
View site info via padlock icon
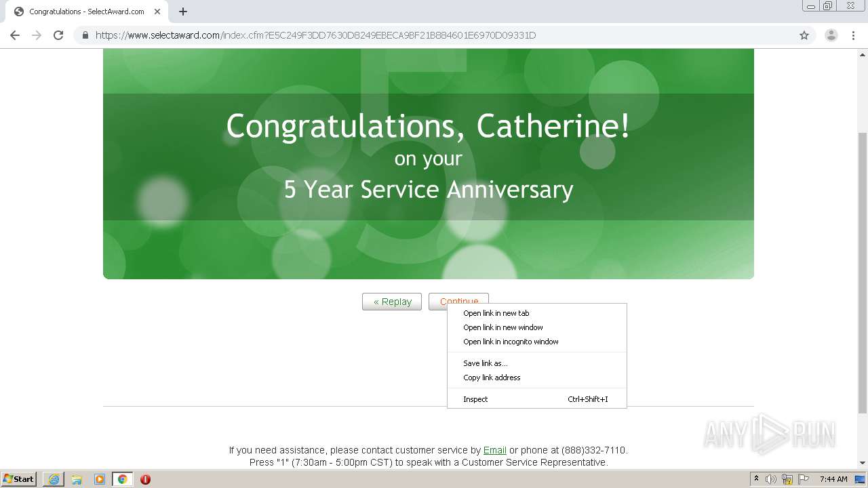point(85,35)
